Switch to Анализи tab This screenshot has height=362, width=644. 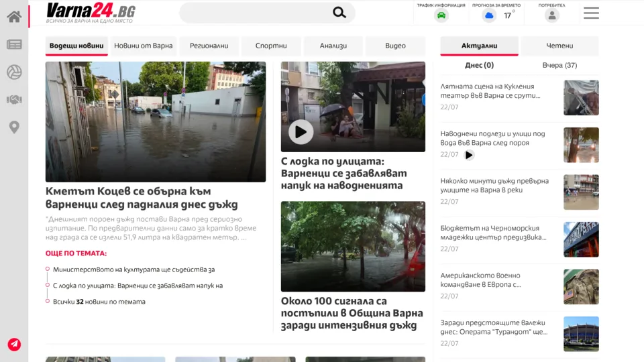pos(333,46)
